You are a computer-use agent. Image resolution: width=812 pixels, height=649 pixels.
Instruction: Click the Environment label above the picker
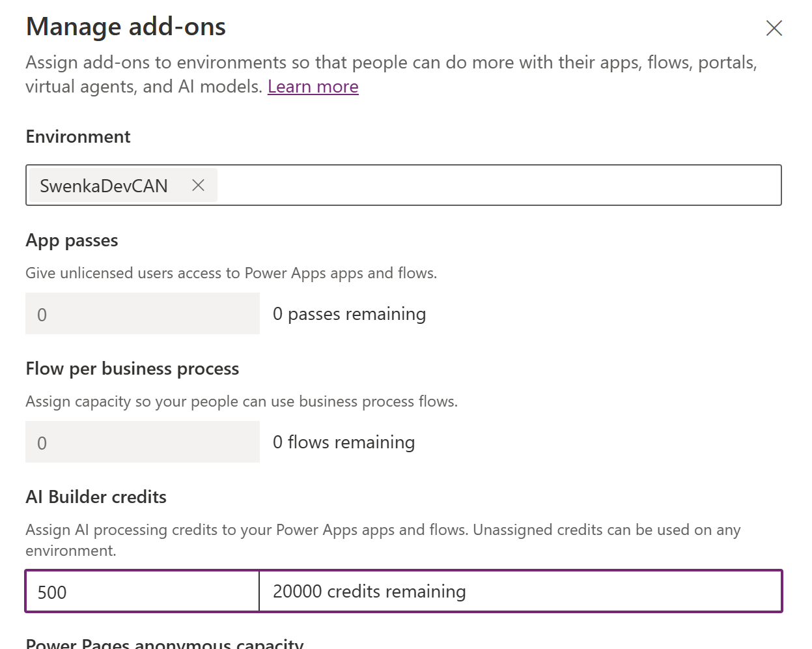pyautogui.click(x=77, y=136)
